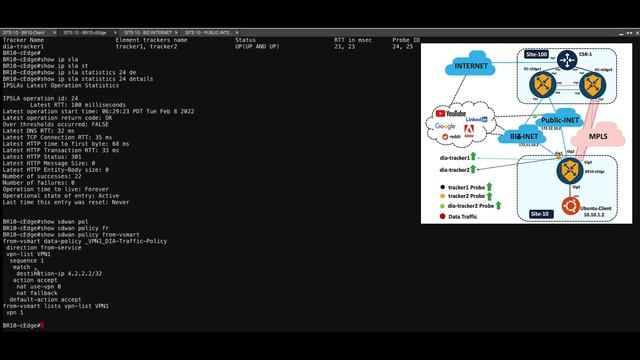Click 'Latest HTTP Status: 301' line
Image resolution: width=640 pixels, height=360 pixels.
[42, 157]
